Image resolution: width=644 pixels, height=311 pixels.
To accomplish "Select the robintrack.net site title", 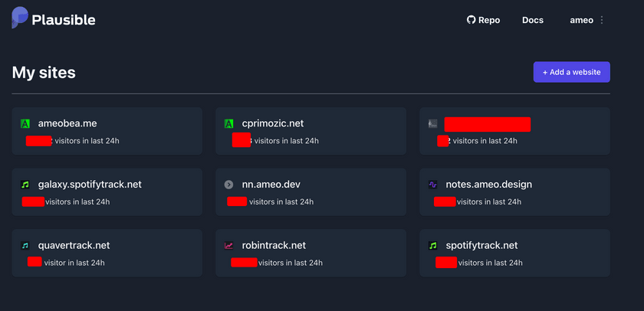I will click(x=274, y=246).
